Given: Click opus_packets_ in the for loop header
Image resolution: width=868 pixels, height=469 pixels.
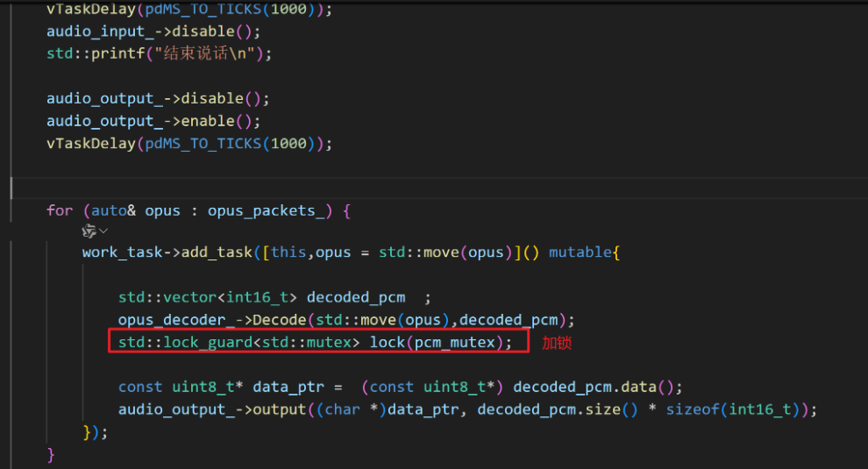Looking at the screenshot, I should coord(266,211).
